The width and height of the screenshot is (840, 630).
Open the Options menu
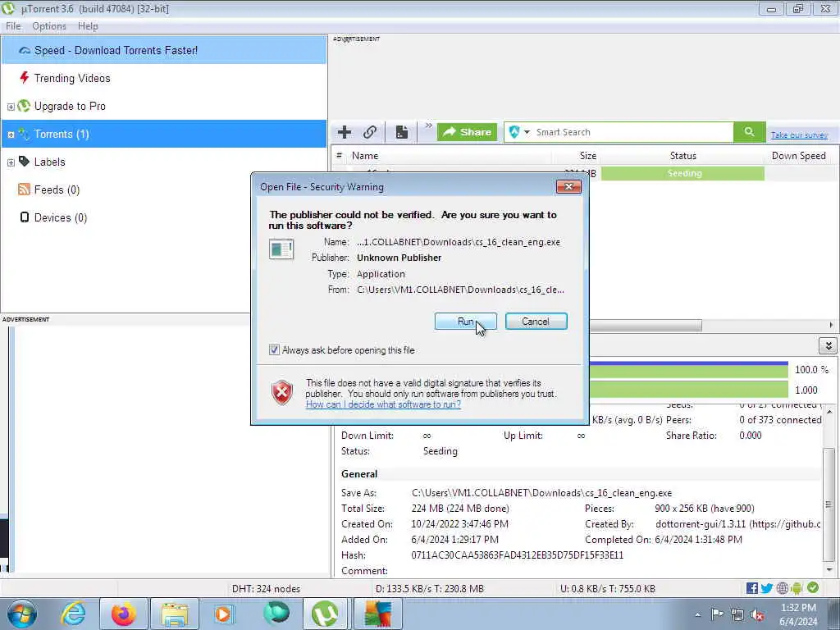pos(48,26)
